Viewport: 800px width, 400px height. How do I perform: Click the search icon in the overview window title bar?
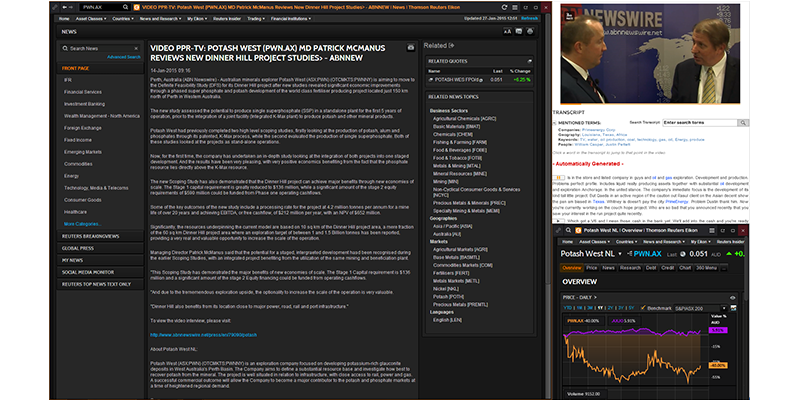tap(568, 230)
